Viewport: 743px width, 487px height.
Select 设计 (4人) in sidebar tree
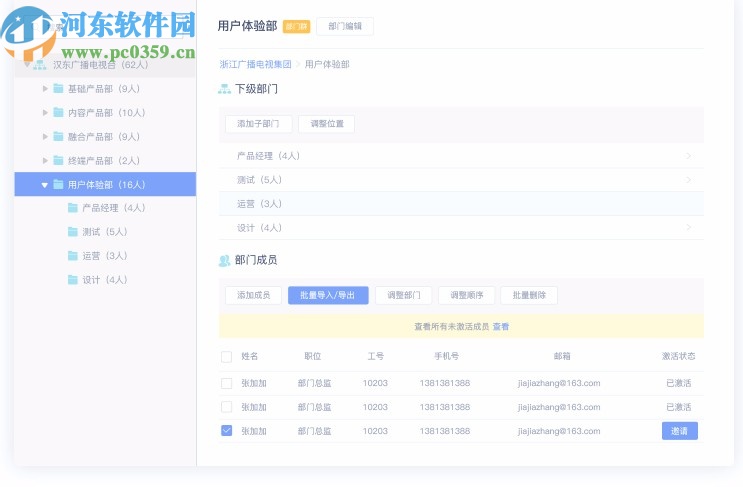point(105,280)
